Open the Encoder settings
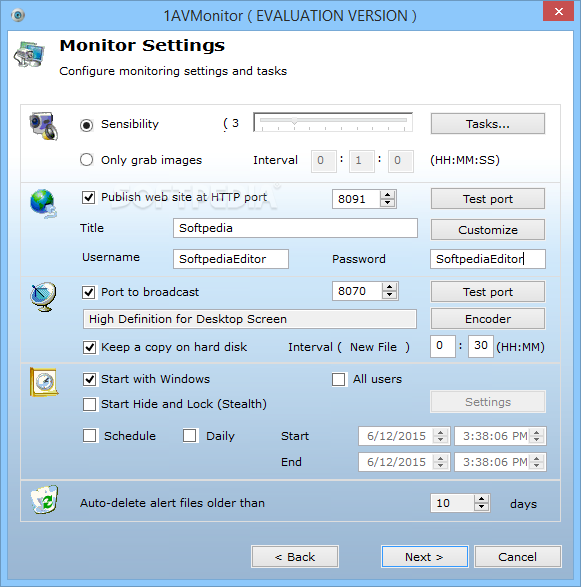This screenshot has height=587, width=581. (488, 319)
